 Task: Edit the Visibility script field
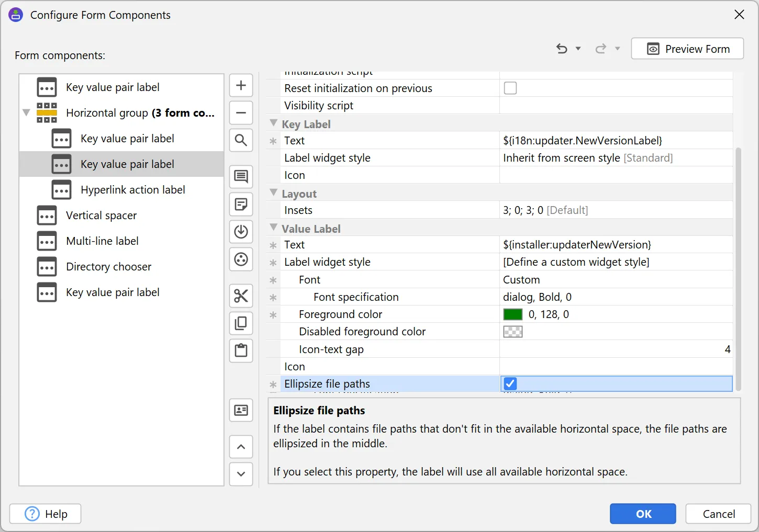coord(616,106)
